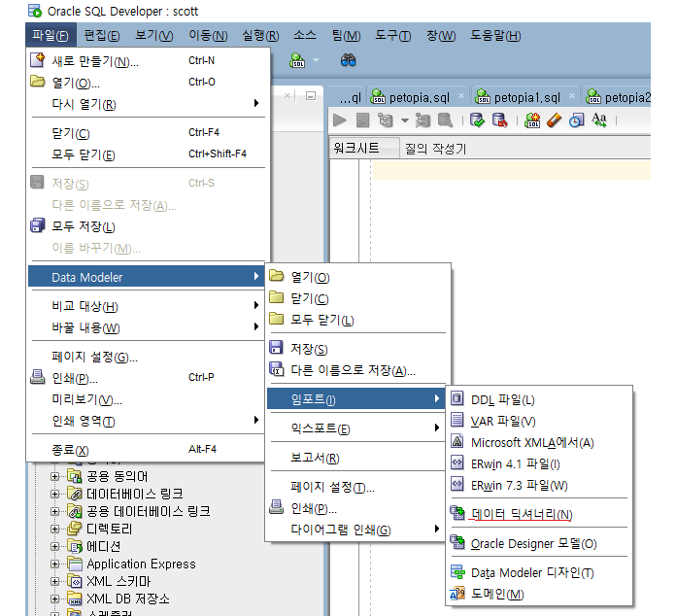This screenshot has height=616, width=676.
Task: Select 도메인(M) import option
Action: (x=539, y=594)
